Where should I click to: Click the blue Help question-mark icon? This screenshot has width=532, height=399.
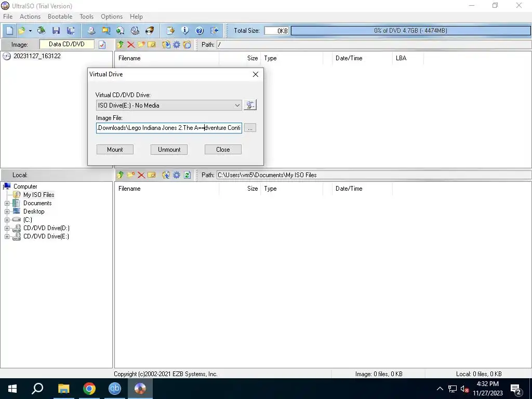199,31
